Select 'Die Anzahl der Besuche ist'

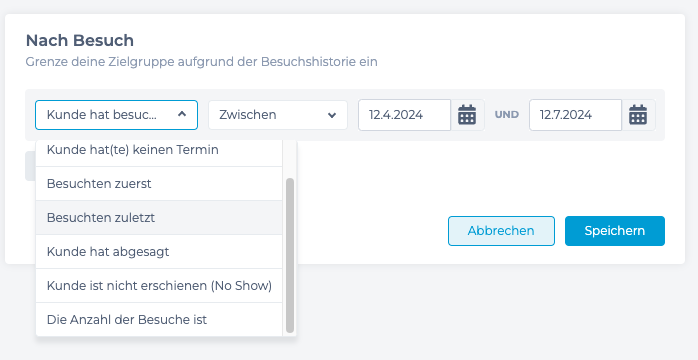click(159, 320)
